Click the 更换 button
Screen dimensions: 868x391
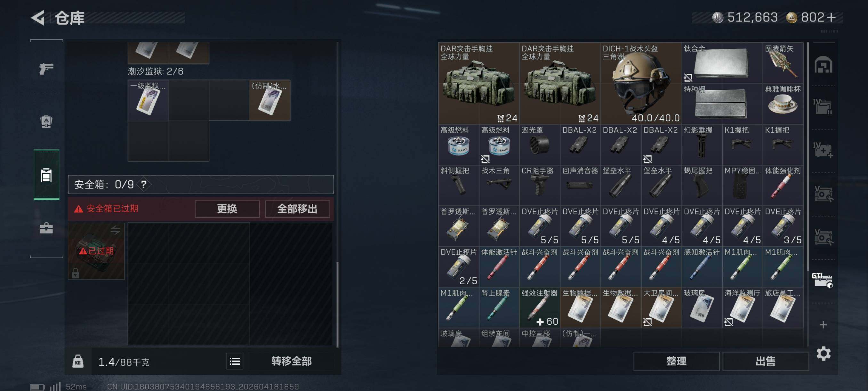click(x=227, y=209)
